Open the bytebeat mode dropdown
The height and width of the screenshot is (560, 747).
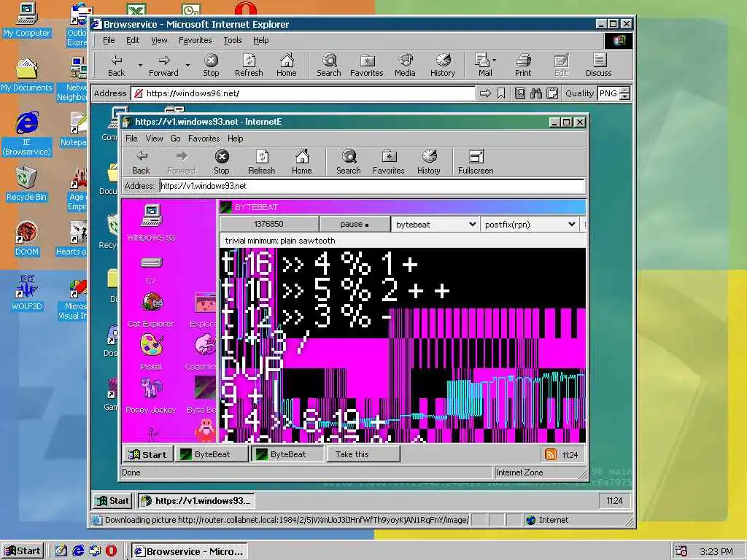(435, 225)
